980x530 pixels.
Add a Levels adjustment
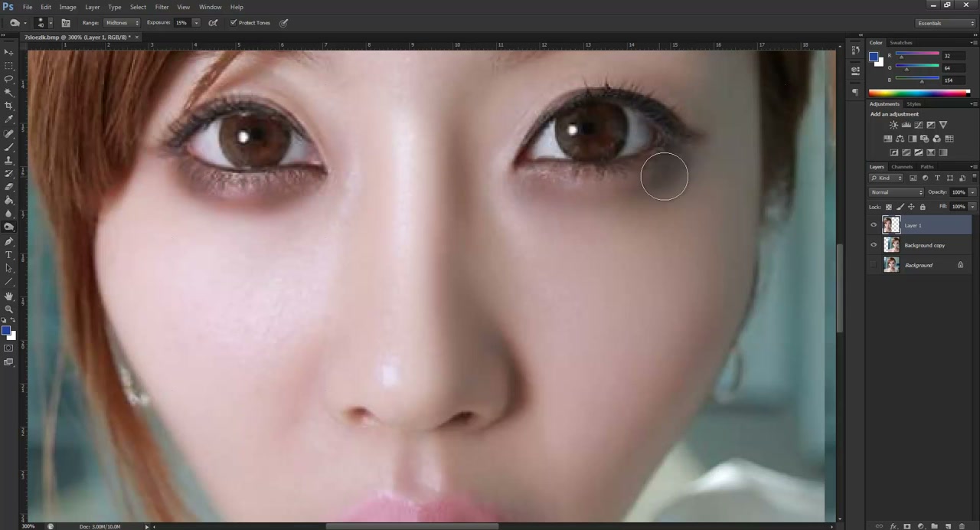906,125
